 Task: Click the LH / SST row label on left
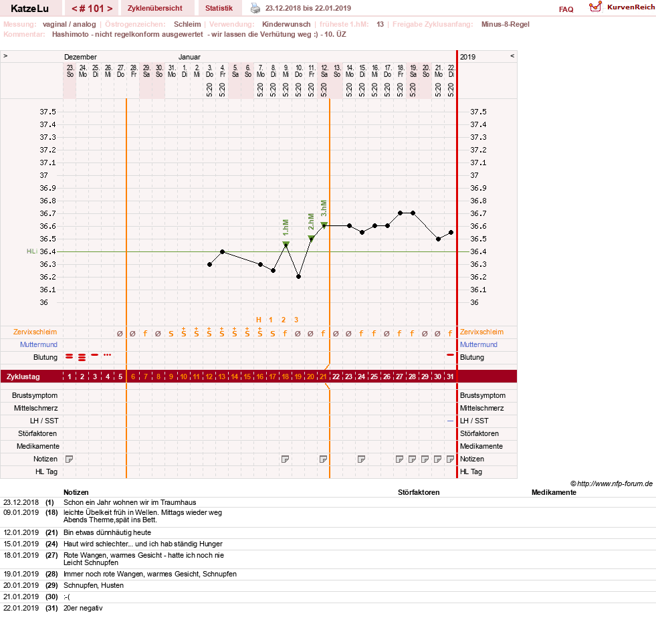(x=44, y=421)
